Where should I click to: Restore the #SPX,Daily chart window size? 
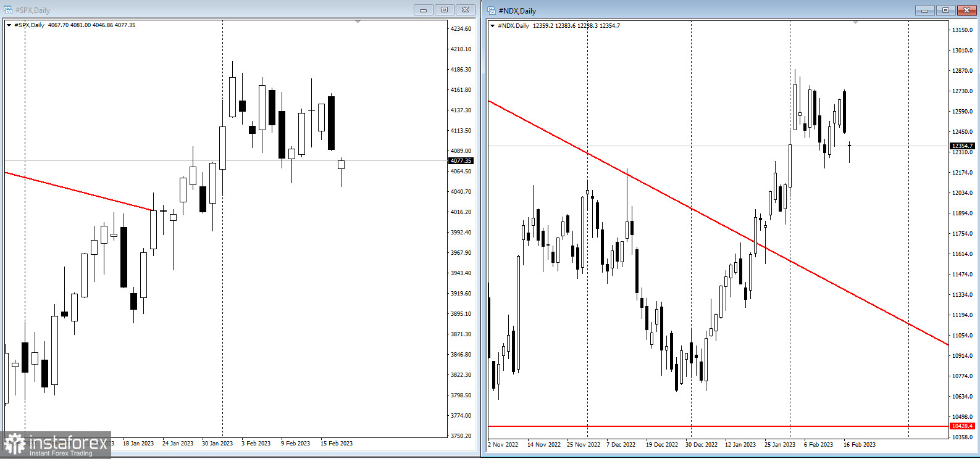444,10
